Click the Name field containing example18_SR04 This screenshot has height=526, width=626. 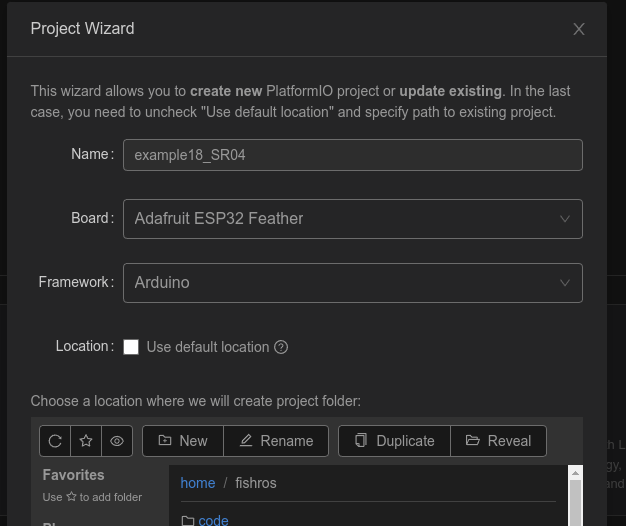coord(352,155)
